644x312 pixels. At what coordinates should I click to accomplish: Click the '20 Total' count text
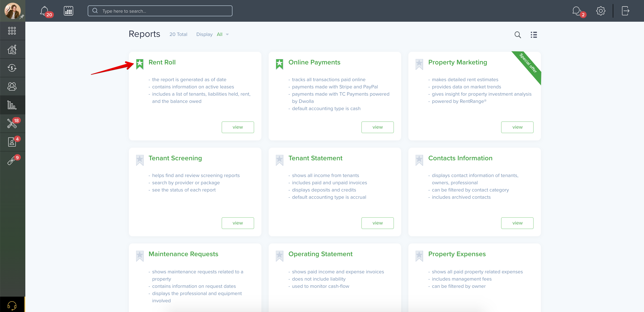point(178,35)
